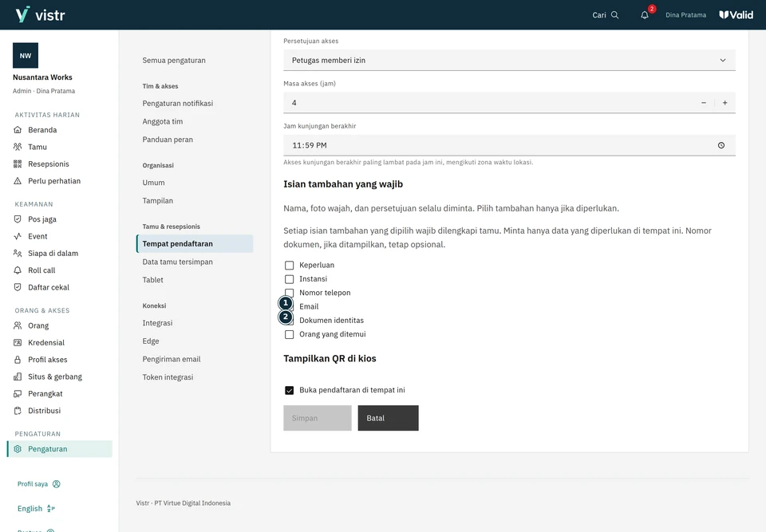Decrease Masa akses with the minus button

(704, 103)
